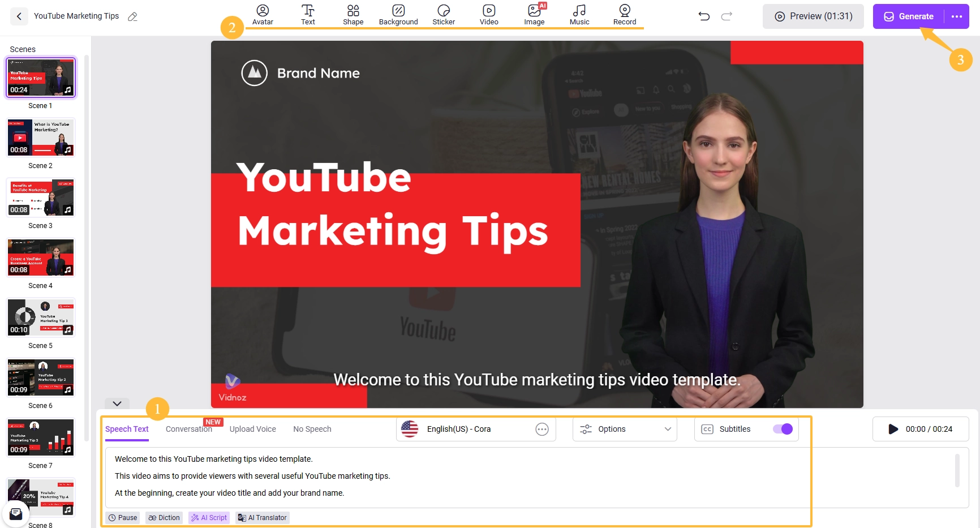The height and width of the screenshot is (528, 980).
Task: Click music note icon on Scene 2
Action: (68, 150)
